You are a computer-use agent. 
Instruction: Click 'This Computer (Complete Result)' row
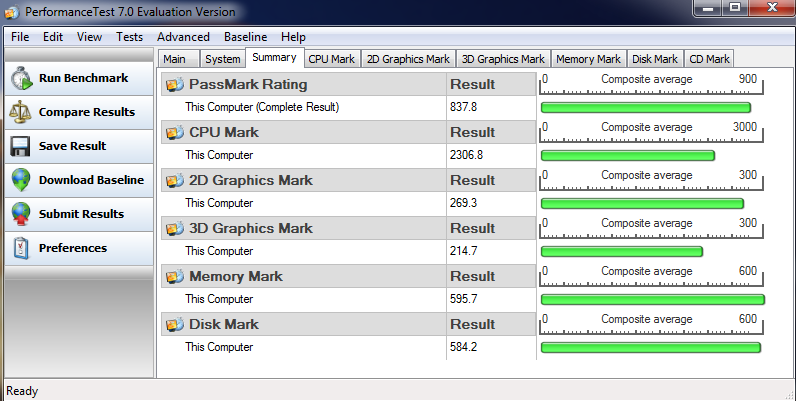pyautogui.click(x=349, y=108)
